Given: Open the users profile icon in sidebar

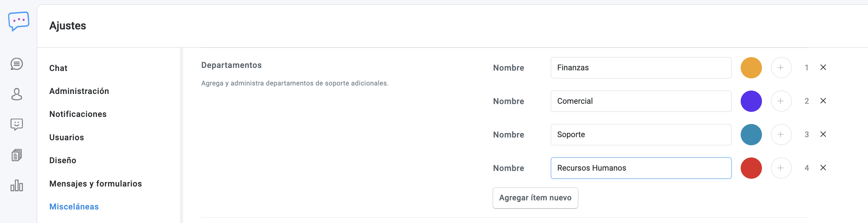Looking at the screenshot, I should (17, 94).
